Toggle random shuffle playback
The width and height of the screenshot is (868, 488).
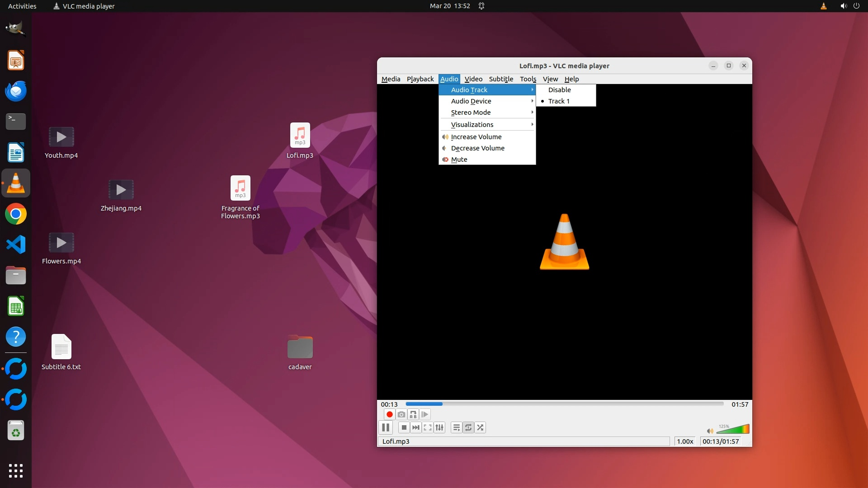pos(480,427)
